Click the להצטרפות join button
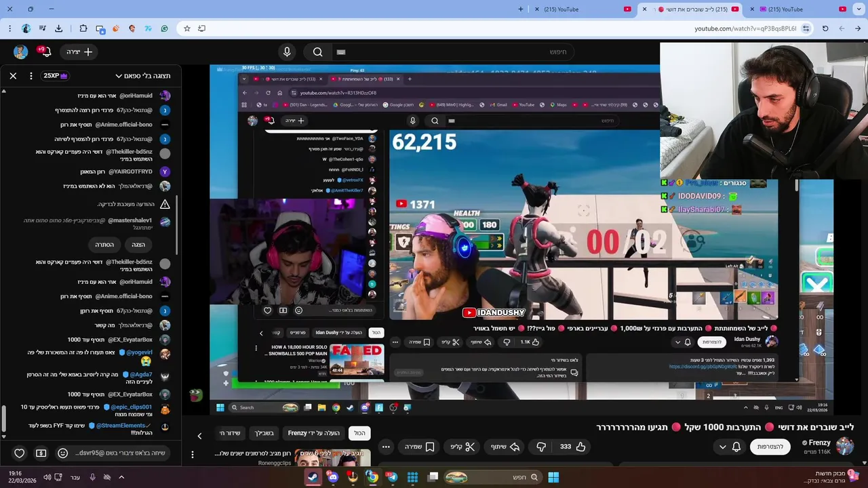This screenshot has height=488, width=868. pos(770,447)
